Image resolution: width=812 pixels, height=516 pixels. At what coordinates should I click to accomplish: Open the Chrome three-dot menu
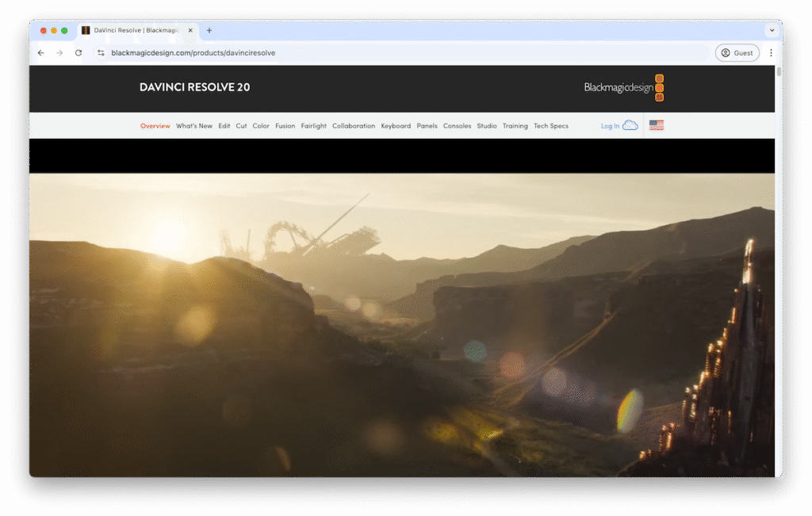coord(771,53)
